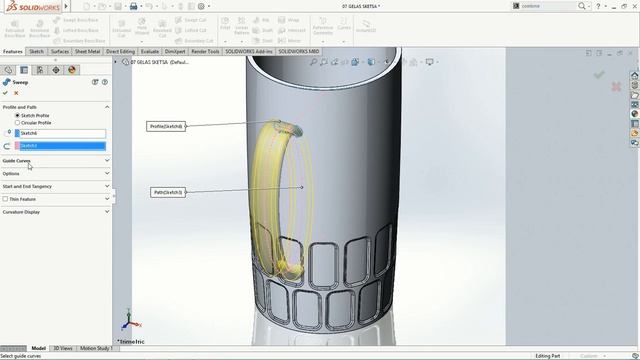Click the SOLIDWORKS logo
The width and height of the screenshot is (640, 360).
point(33,6)
